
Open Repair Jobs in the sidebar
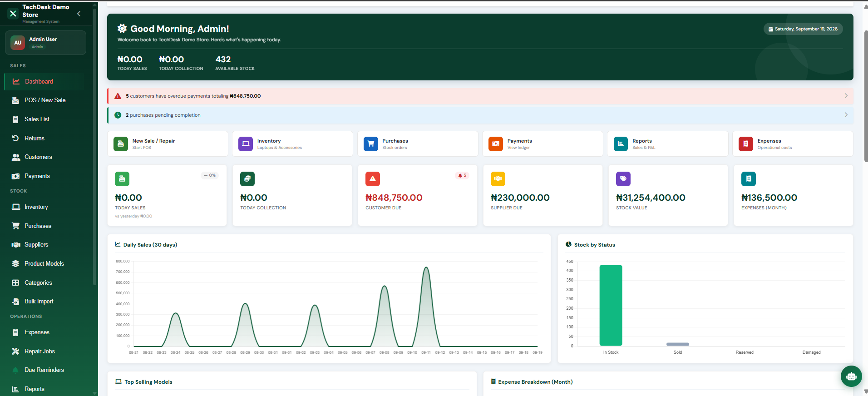[x=44, y=351]
